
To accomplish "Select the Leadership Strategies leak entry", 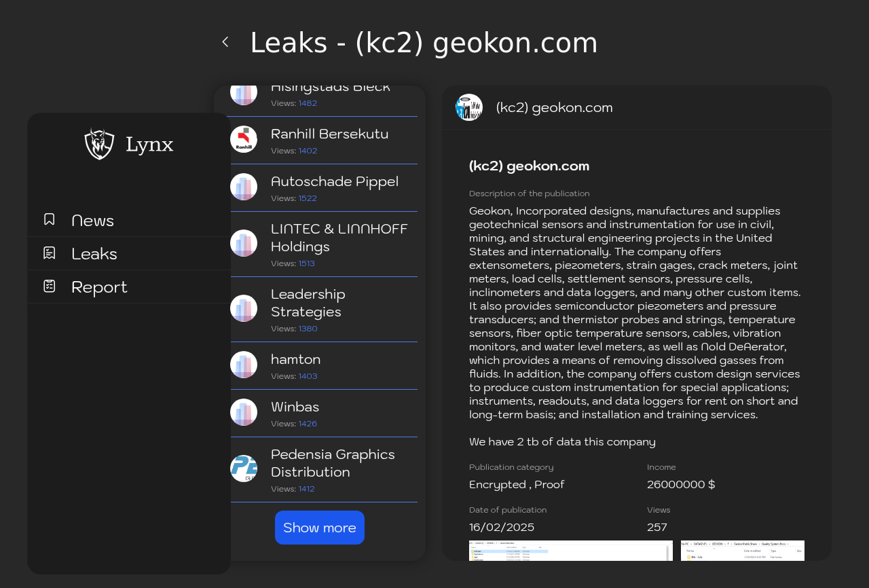I will click(x=324, y=310).
